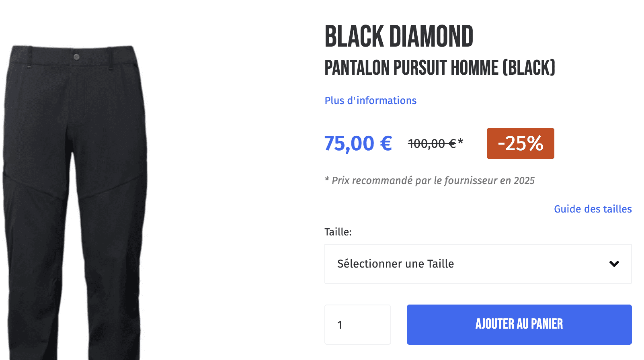644x360 pixels.
Task: Open the size selection dropdown
Action: [478, 264]
